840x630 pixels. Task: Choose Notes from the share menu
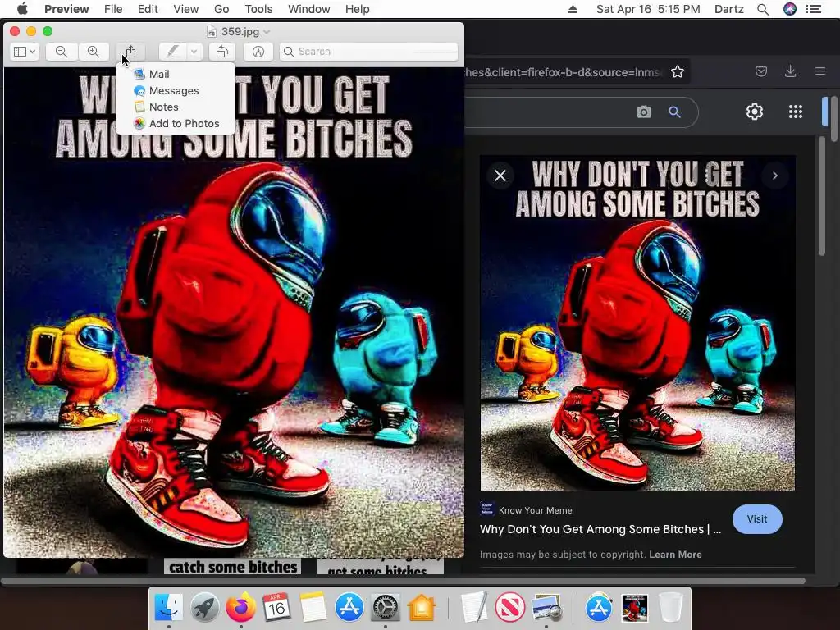pyautogui.click(x=176, y=107)
